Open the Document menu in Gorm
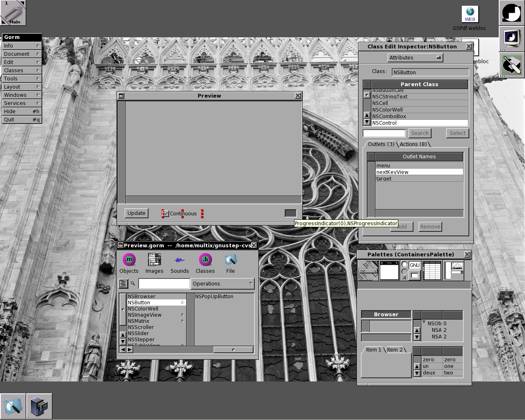The image size is (525, 420). 21,54
